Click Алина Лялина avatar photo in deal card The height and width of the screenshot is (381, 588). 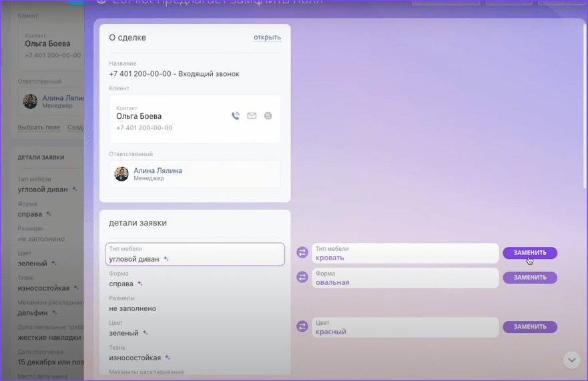pyautogui.click(x=121, y=174)
